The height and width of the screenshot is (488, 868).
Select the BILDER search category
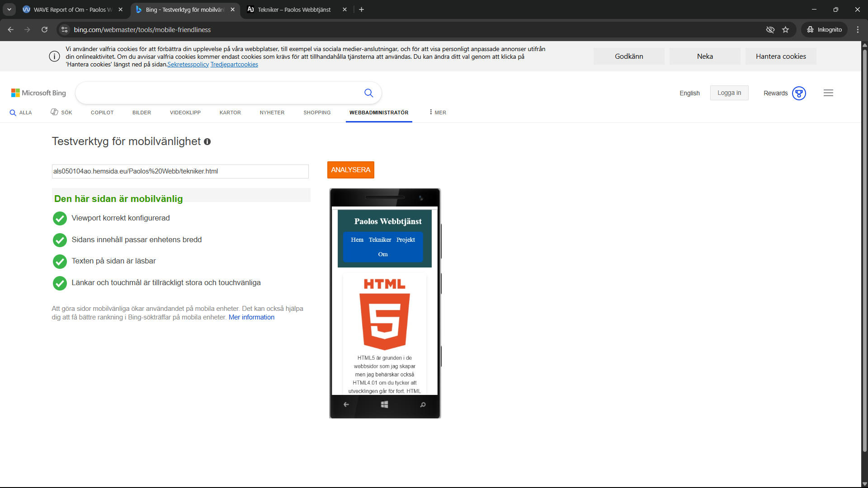(142, 113)
